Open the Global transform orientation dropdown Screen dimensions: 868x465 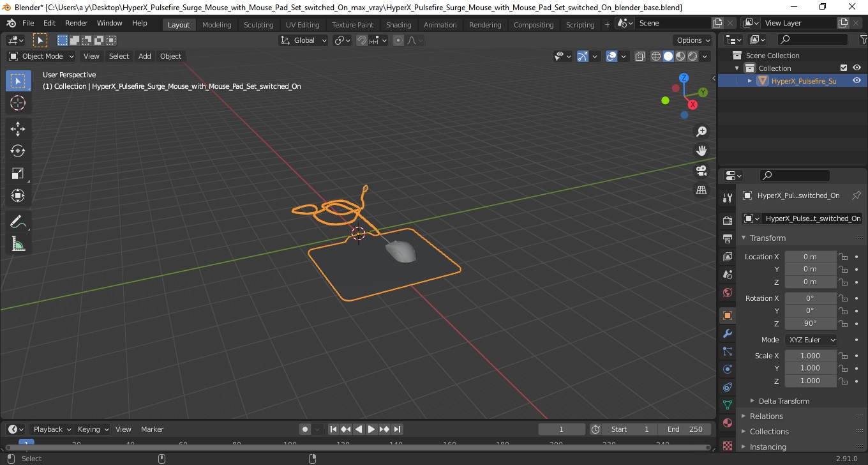pyautogui.click(x=304, y=40)
